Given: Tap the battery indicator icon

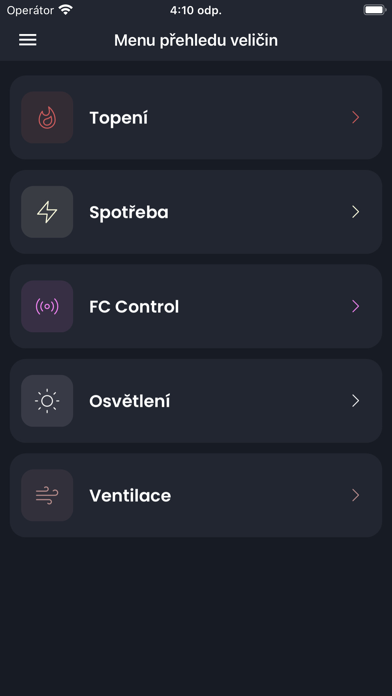Looking at the screenshot, I should coord(374,10).
